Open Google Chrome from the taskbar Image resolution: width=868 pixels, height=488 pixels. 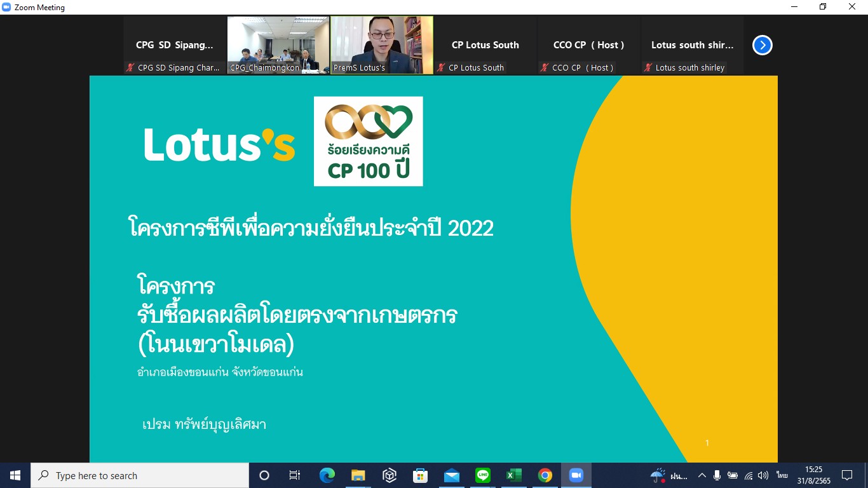545,475
